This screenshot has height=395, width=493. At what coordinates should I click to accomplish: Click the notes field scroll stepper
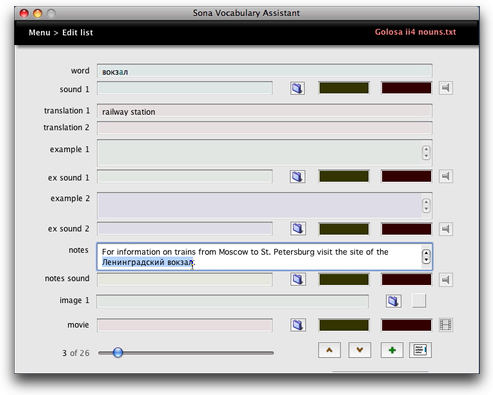[x=426, y=257]
